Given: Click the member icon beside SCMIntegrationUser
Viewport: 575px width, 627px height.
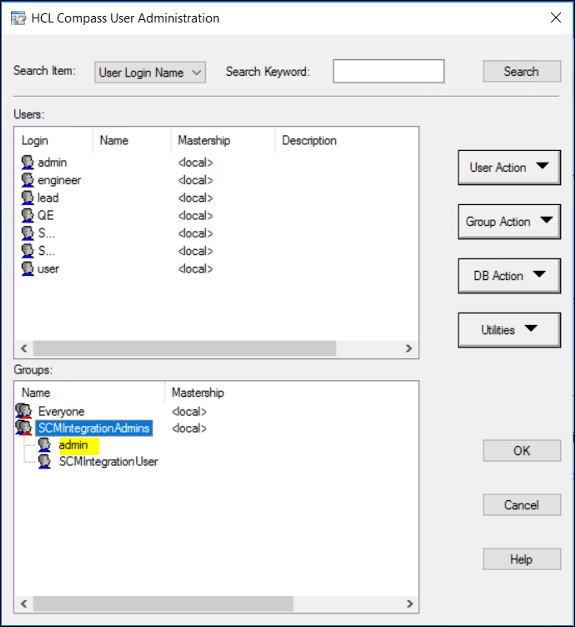Looking at the screenshot, I should tap(44, 461).
